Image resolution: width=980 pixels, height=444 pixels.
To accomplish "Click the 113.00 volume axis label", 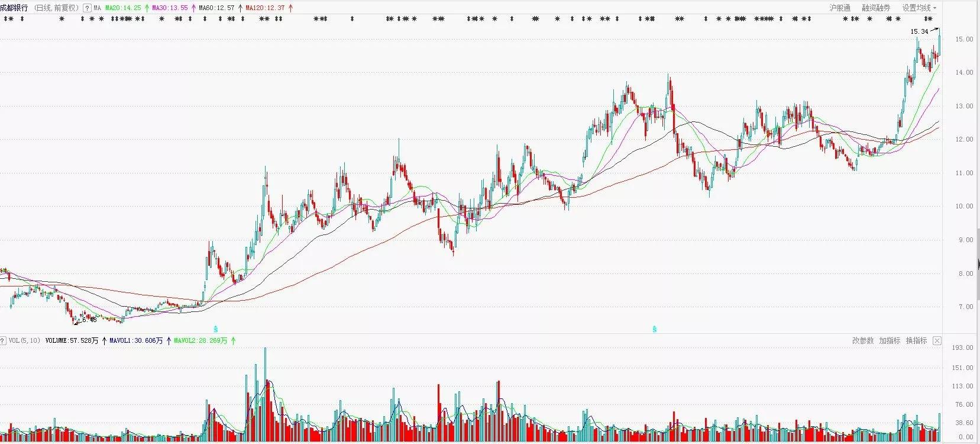I will pos(962,386).
